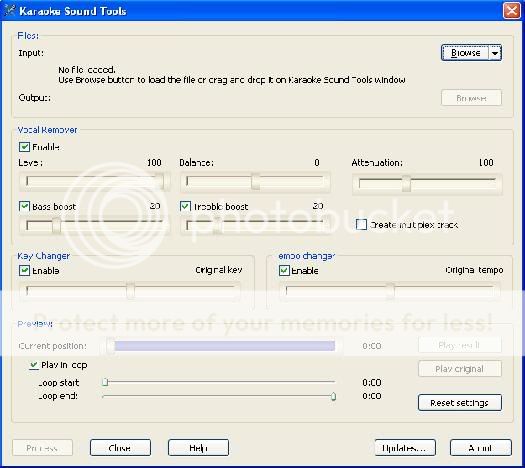Image resolution: width=525 pixels, height=468 pixels.
Task: Click the disabled output Browse button
Action: pos(471,98)
